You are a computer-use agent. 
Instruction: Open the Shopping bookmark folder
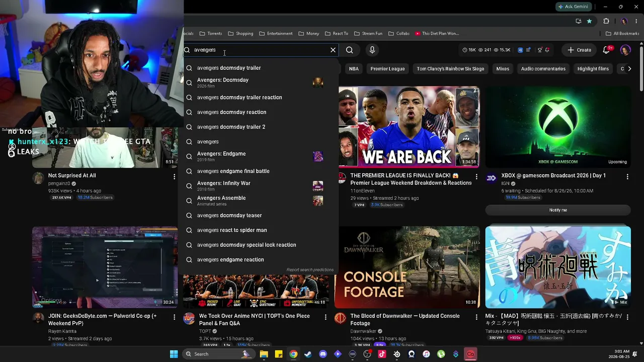pyautogui.click(x=240, y=34)
